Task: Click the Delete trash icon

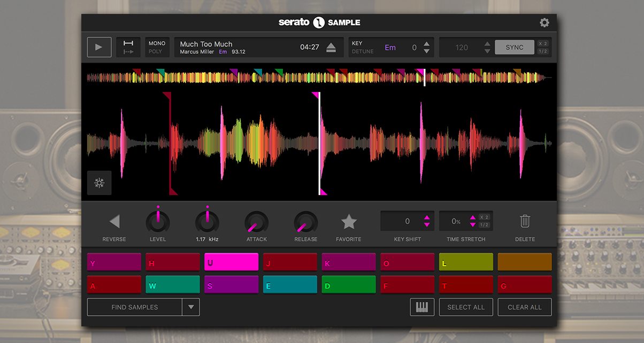Action: tap(524, 221)
